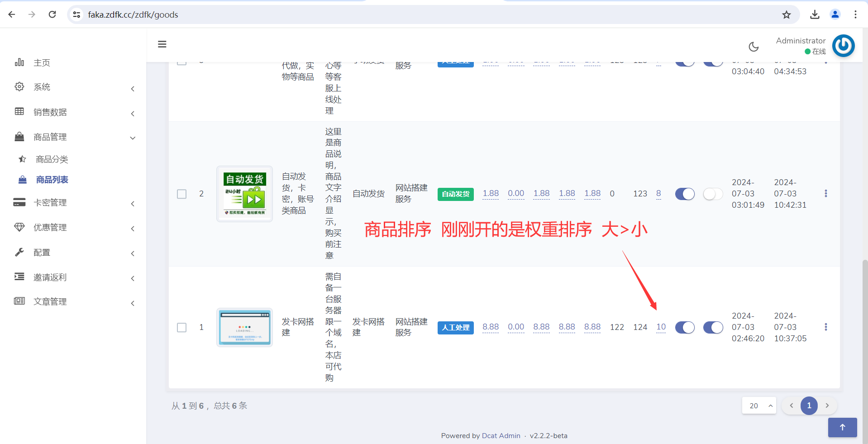Screen dimensions: 868x444
Task: Expand 系统 menu chevron
Action: [133, 89]
